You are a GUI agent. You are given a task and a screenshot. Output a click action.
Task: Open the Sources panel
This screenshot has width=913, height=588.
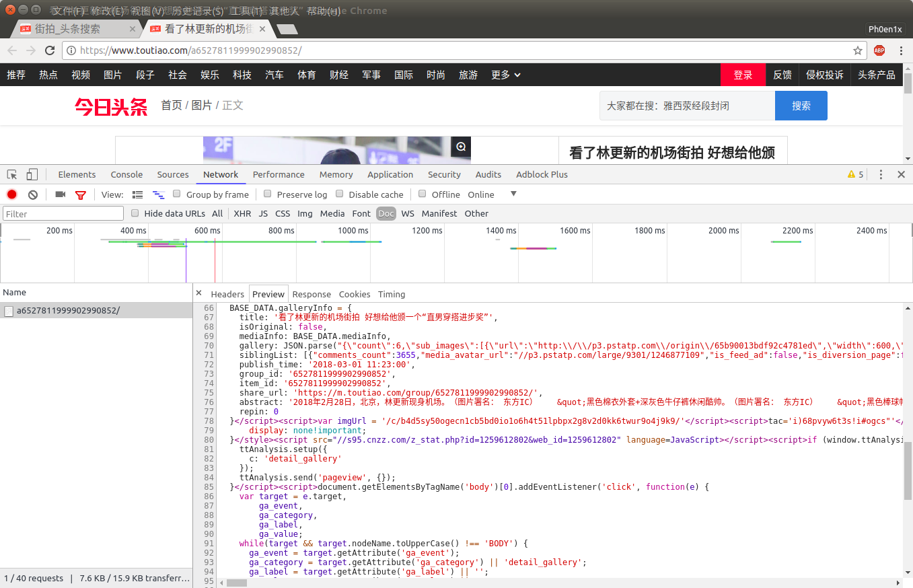(x=173, y=174)
